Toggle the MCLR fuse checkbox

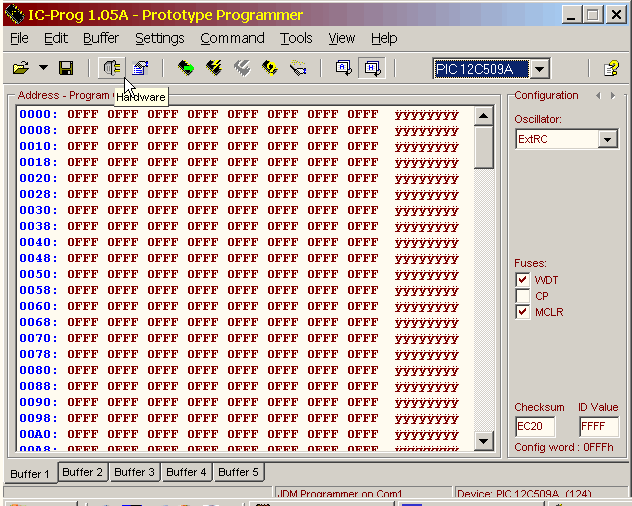tap(523, 312)
